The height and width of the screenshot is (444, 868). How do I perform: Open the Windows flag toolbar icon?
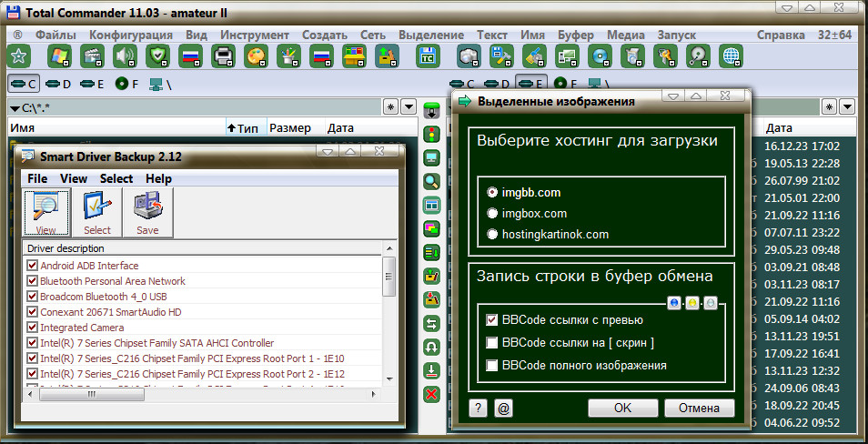pos(59,56)
